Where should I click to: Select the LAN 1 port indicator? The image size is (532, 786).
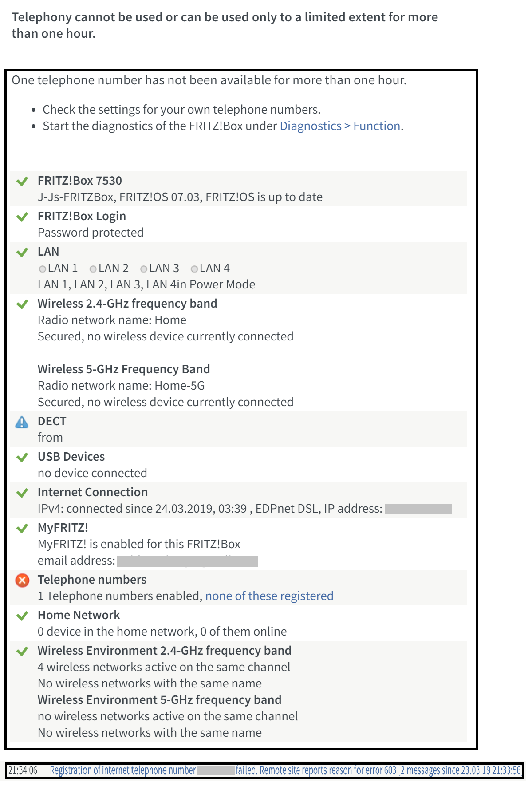point(43,269)
